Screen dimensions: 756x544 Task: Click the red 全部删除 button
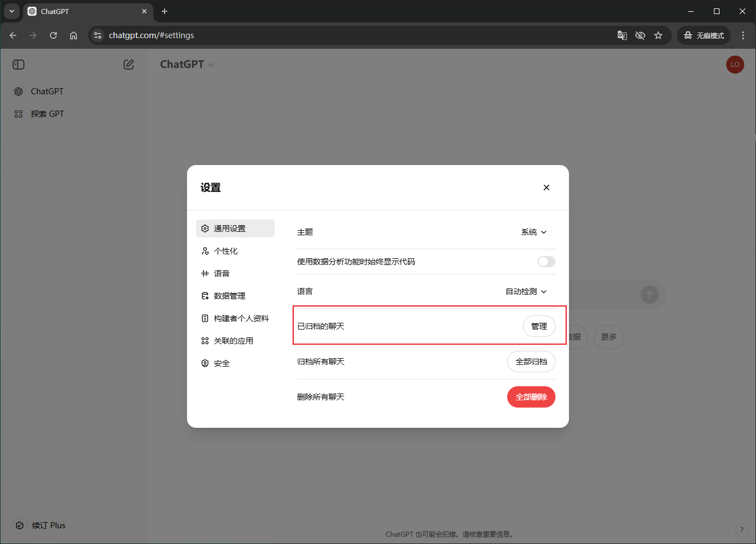[531, 397]
